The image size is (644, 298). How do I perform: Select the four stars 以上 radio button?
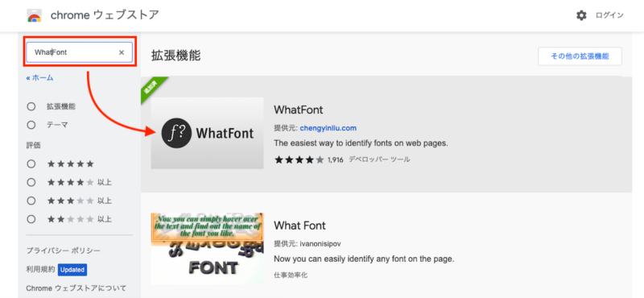(x=31, y=182)
